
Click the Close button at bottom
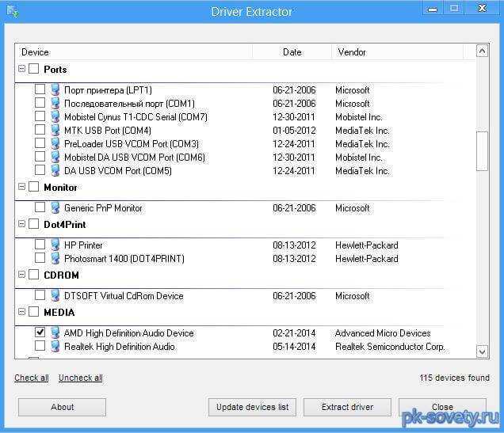[442, 407]
